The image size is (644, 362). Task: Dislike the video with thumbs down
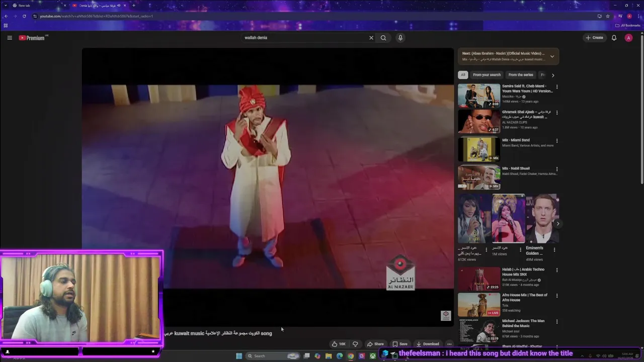355,344
